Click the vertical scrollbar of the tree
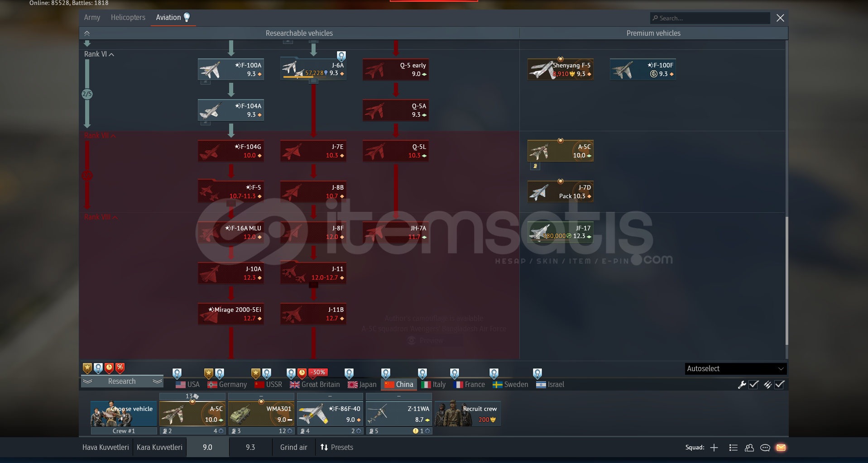The width and height of the screenshot is (868, 463). pos(787,281)
